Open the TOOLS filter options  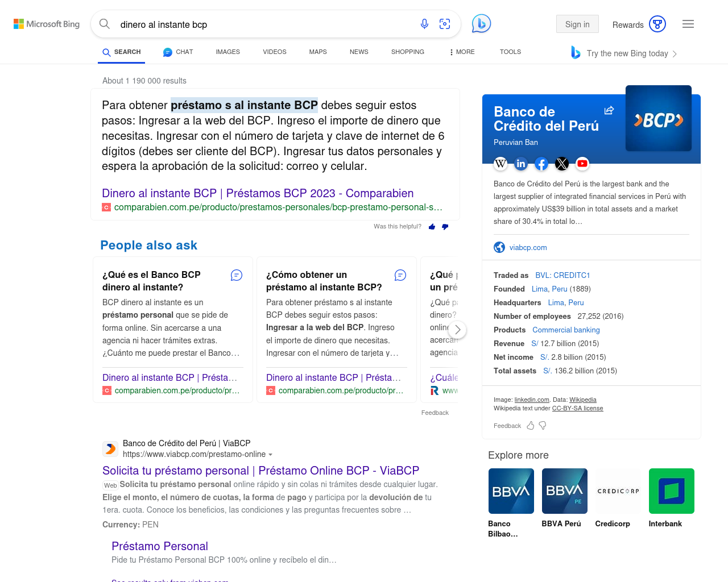[x=510, y=52]
